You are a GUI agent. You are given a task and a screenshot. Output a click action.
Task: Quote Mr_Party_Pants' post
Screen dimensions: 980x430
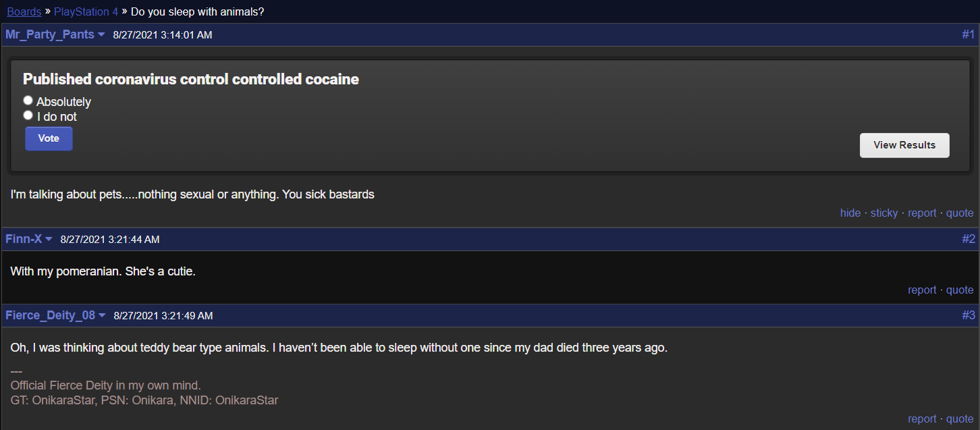960,213
